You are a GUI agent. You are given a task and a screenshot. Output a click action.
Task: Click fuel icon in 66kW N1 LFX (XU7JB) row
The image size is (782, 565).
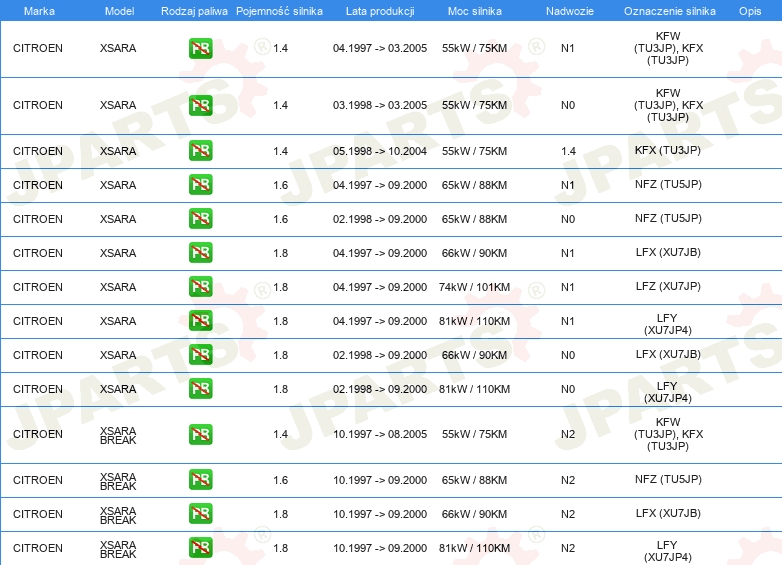(x=200, y=252)
